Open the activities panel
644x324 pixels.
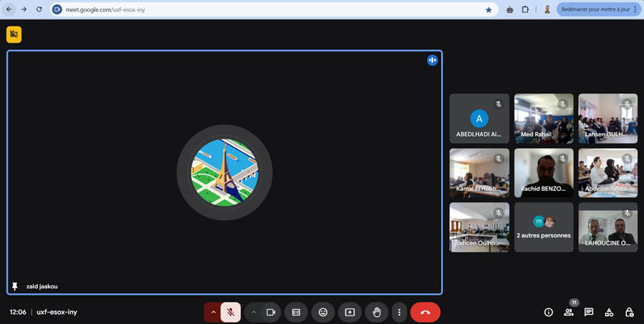(x=609, y=313)
